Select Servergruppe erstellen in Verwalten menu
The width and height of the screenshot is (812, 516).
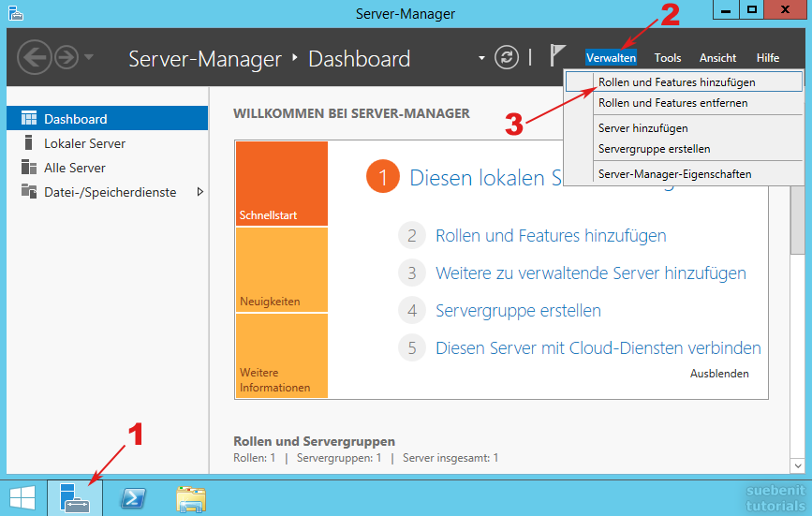[x=684, y=149]
